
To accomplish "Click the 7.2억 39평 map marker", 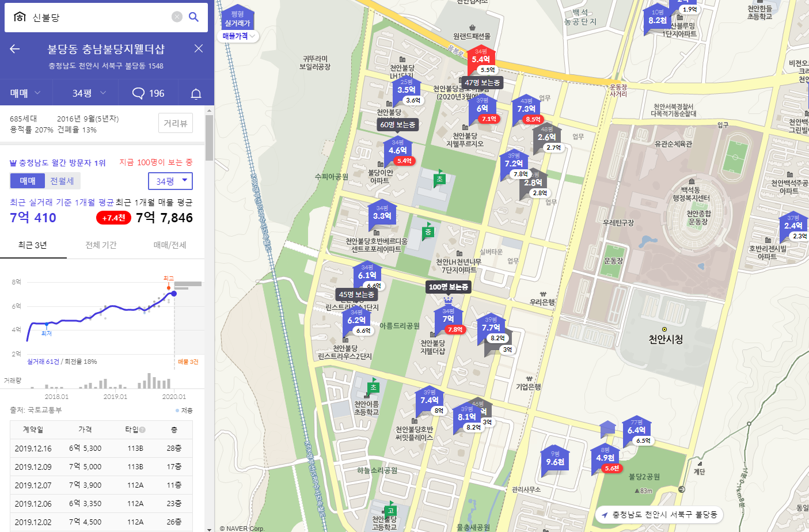I will pyautogui.click(x=514, y=164).
